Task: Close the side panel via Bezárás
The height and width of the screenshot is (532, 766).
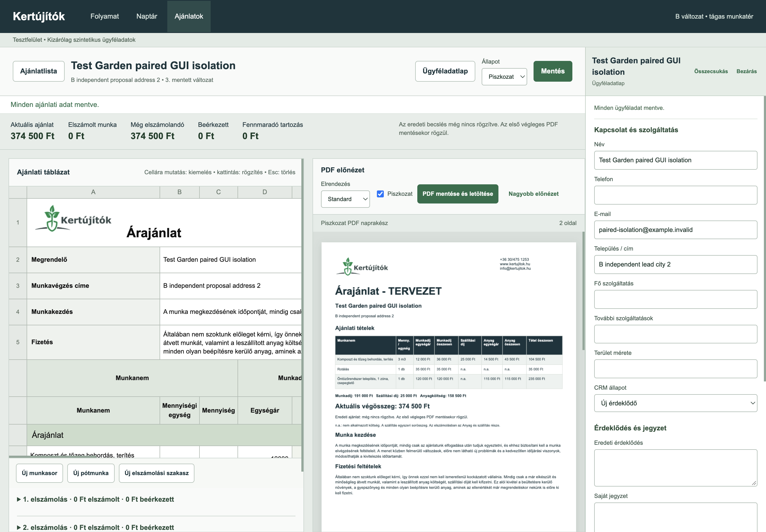Action: [746, 71]
